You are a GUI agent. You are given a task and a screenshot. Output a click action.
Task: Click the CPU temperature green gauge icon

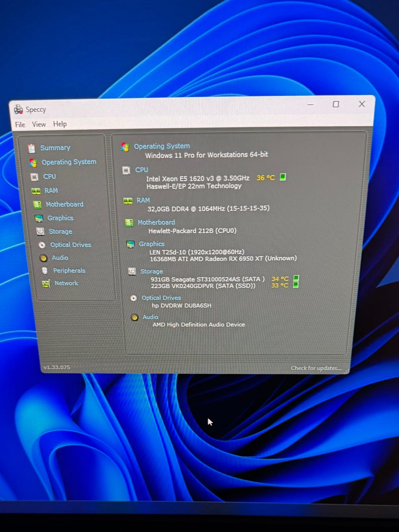pos(283,177)
